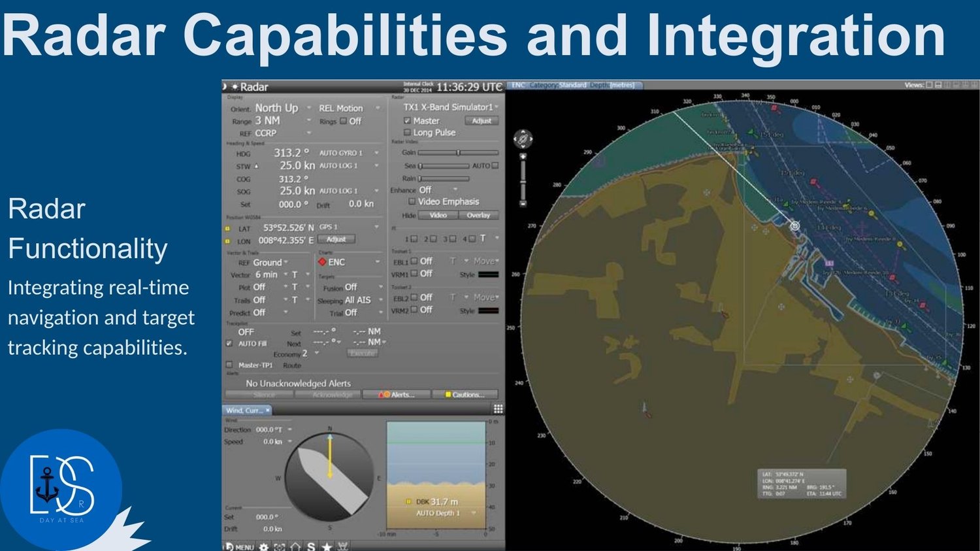Click the Hide Video button
980x551 pixels.
click(x=438, y=215)
